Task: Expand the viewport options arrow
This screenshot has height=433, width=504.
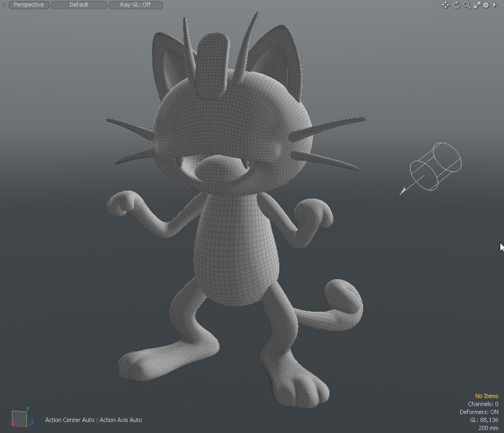Action: pos(494,5)
